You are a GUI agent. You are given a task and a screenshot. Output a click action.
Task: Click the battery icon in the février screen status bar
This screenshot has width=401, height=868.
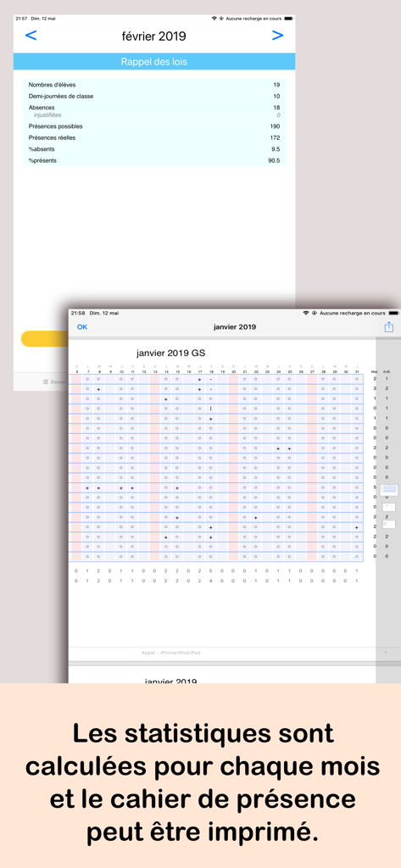click(287, 19)
